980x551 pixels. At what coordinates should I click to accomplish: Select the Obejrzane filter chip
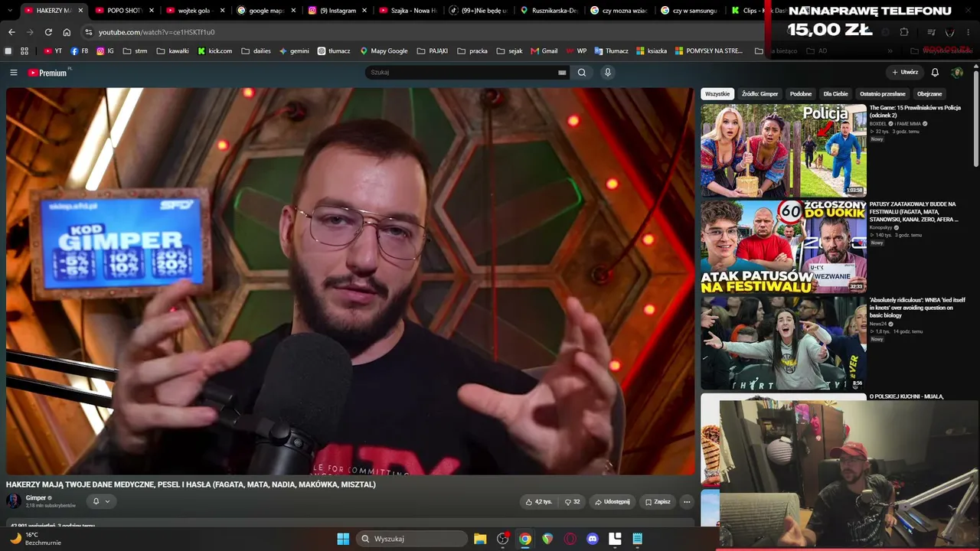click(x=929, y=94)
